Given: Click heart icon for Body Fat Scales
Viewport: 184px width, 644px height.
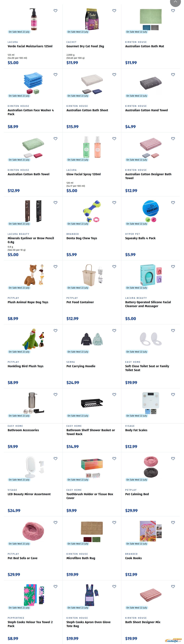Looking at the screenshot, I should point(173,395).
